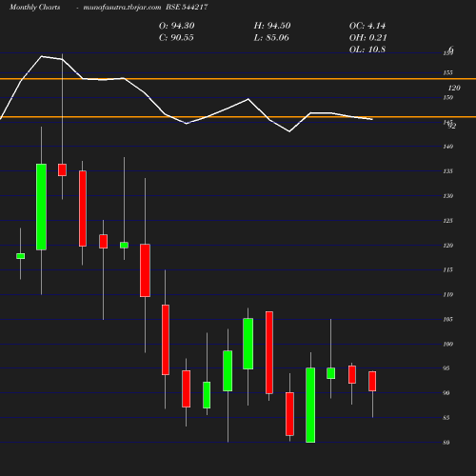Click the "Monthly Charts" title text
This screenshot has width=476, height=476.
click(35, 8)
